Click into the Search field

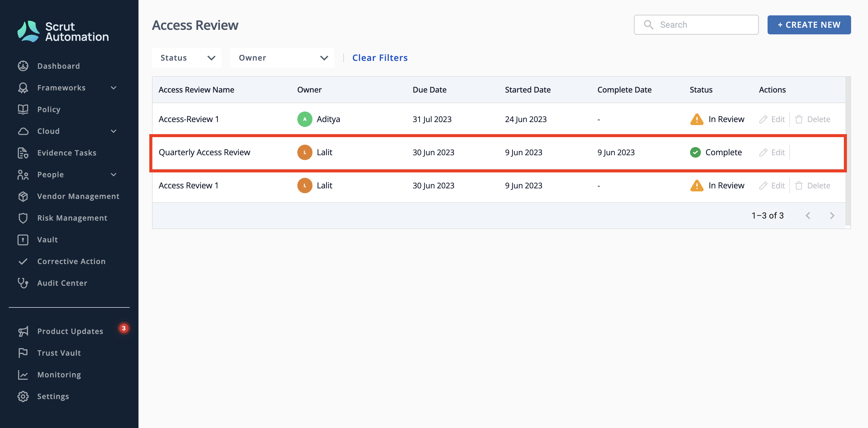coord(696,25)
